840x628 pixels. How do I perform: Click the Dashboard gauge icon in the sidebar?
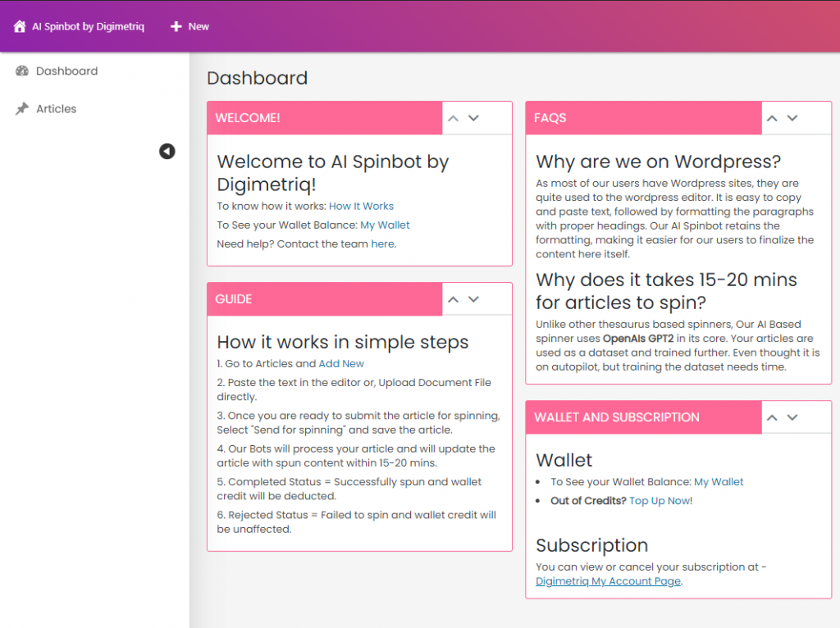22,71
